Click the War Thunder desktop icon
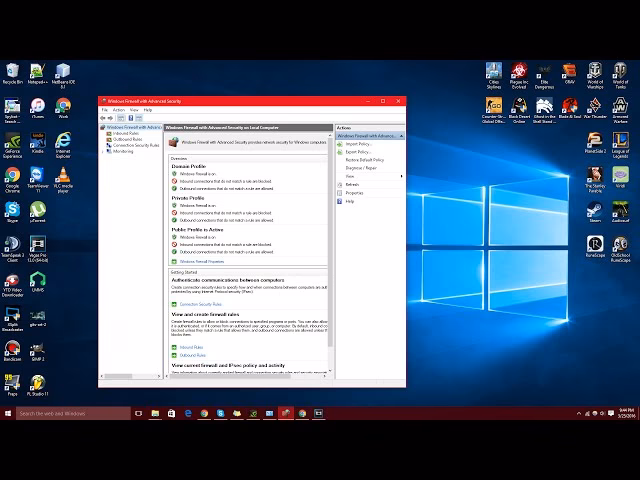This screenshot has width=640, height=480. click(x=595, y=108)
